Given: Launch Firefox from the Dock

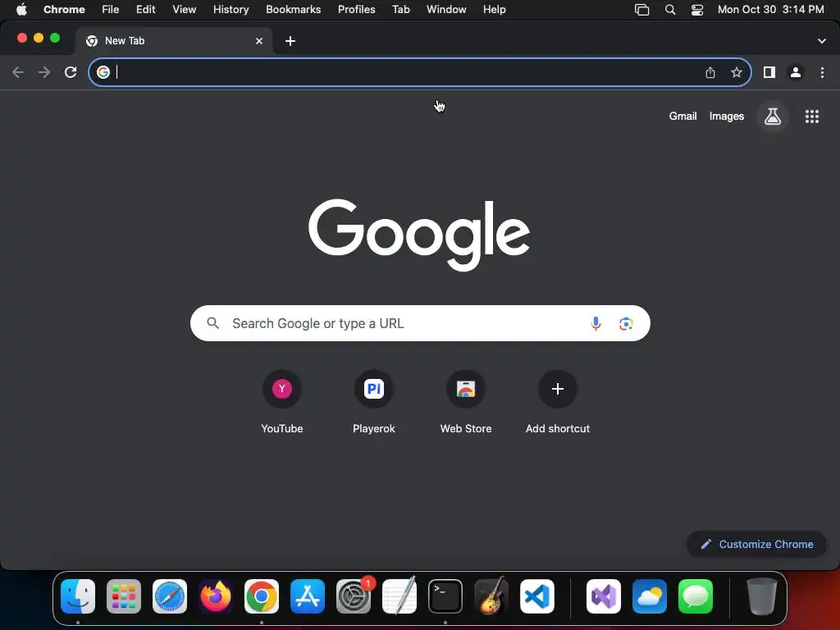Looking at the screenshot, I should [216, 596].
